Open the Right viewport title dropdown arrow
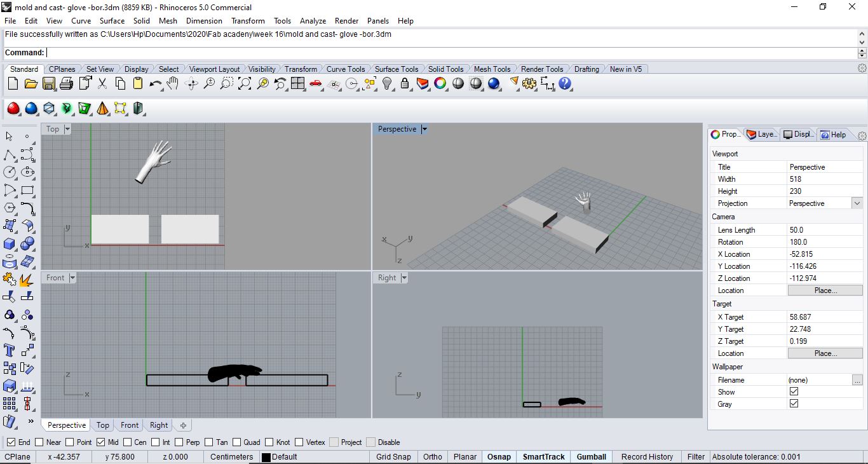Image resolution: width=868 pixels, height=464 pixels. [404, 278]
